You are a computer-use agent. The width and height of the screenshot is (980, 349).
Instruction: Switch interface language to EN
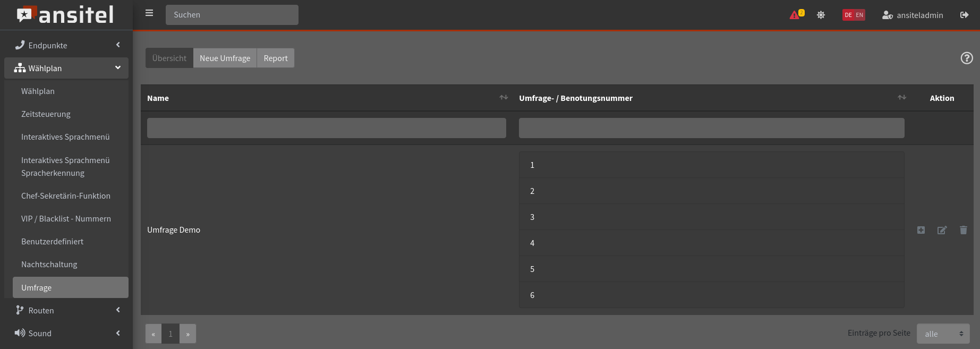(x=859, y=15)
